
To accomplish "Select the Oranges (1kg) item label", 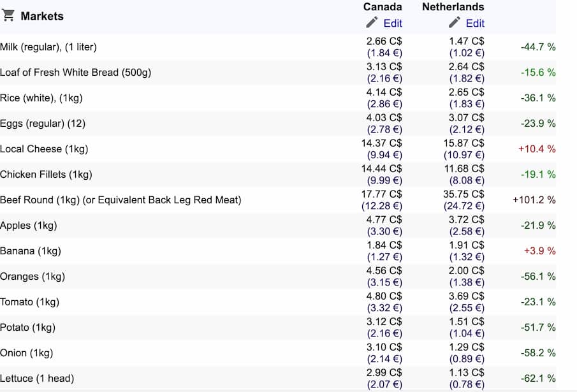I will 33,277.
